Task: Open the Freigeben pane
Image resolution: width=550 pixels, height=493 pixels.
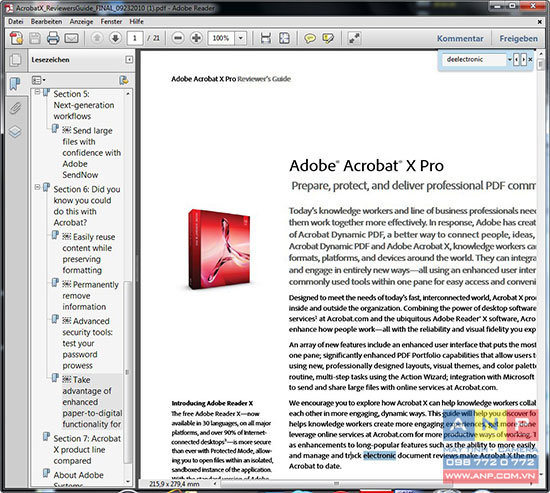Action: tap(518, 39)
